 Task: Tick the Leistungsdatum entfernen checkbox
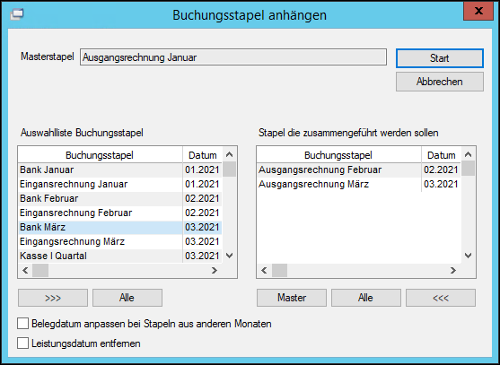pyautogui.click(x=23, y=343)
